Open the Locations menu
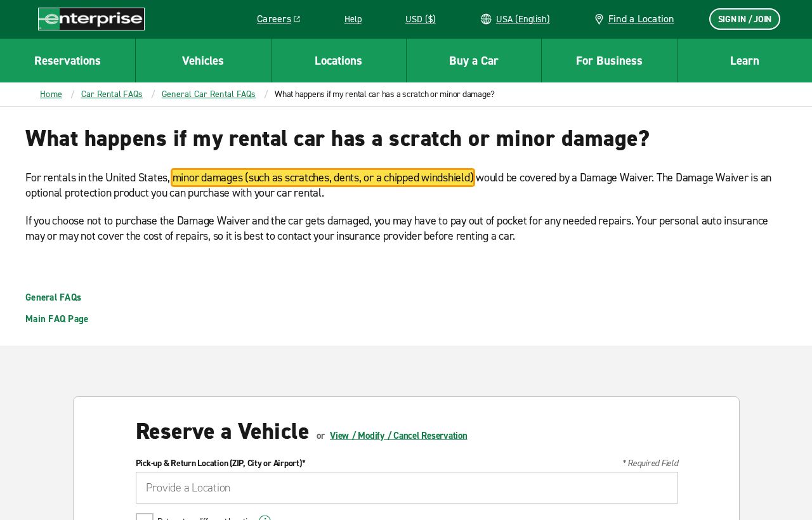The width and height of the screenshot is (812, 520). click(338, 61)
